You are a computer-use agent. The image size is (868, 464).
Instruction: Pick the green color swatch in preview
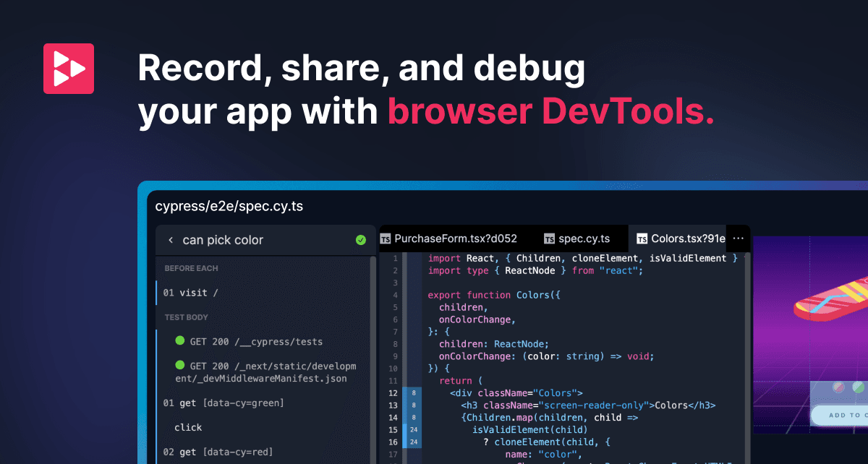[859, 387]
